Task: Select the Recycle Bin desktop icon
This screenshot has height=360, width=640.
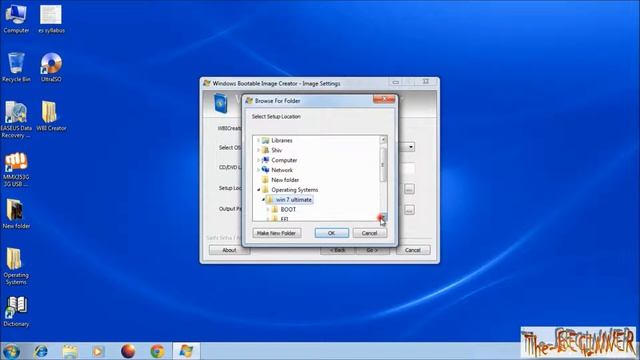Action: [x=16, y=67]
